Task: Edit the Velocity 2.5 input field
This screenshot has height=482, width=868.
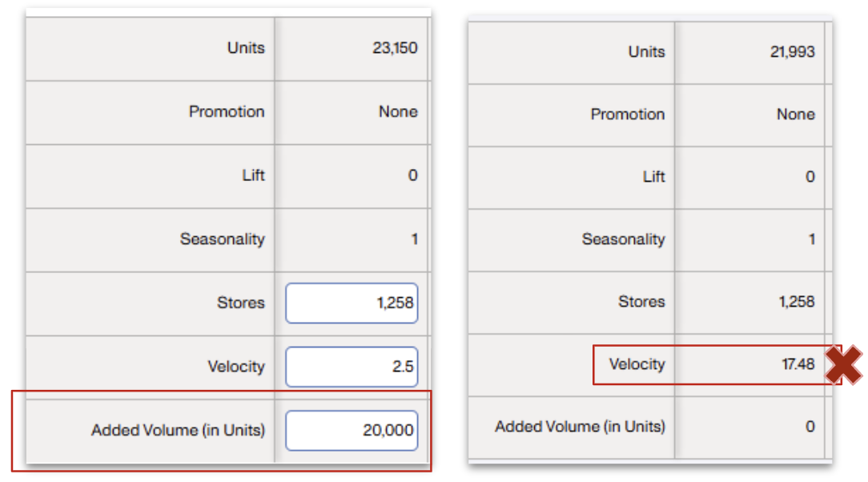Action: click(352, 367)
